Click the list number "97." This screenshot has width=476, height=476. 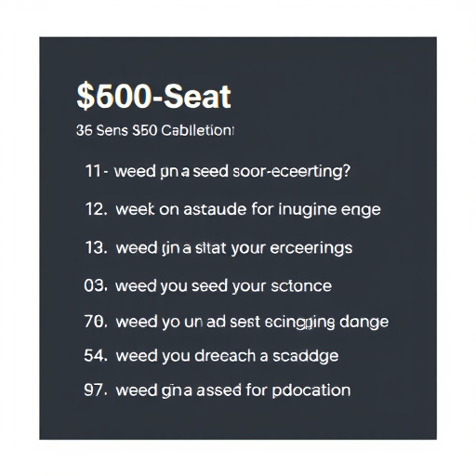point(96,390)
